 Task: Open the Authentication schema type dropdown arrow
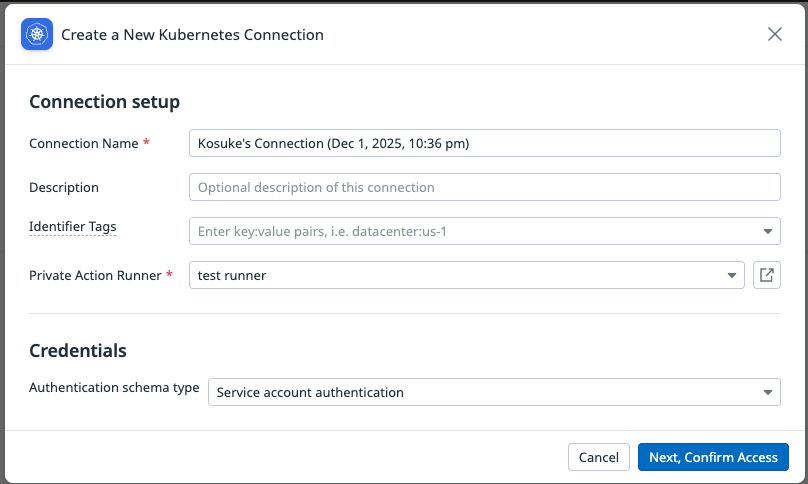click(767, 392)
